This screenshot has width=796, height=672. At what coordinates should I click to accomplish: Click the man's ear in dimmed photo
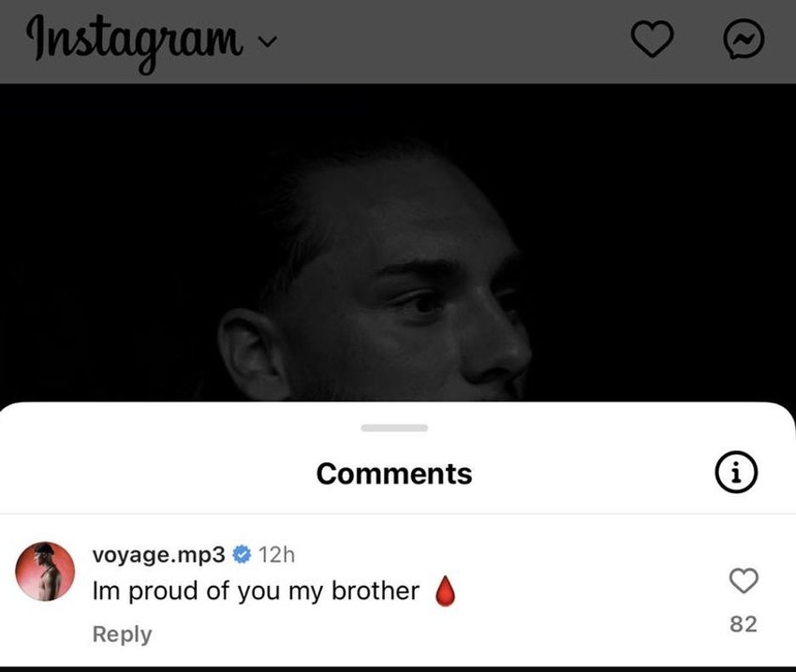[x=247, y=356]
